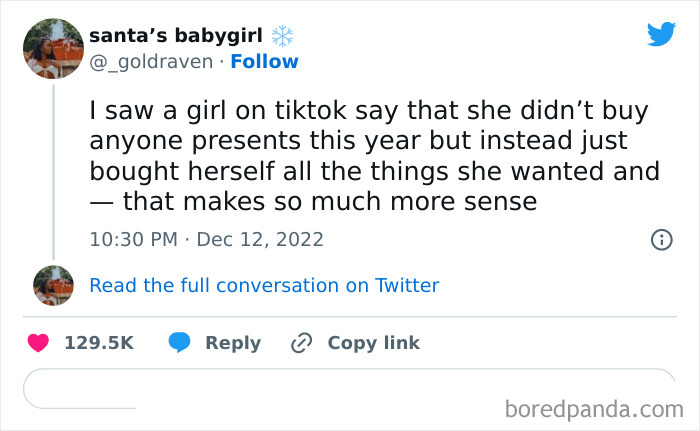This screenshot has width=700, height=431.
Task: Click the heart like icon
Action: click(x=38, y=343)
